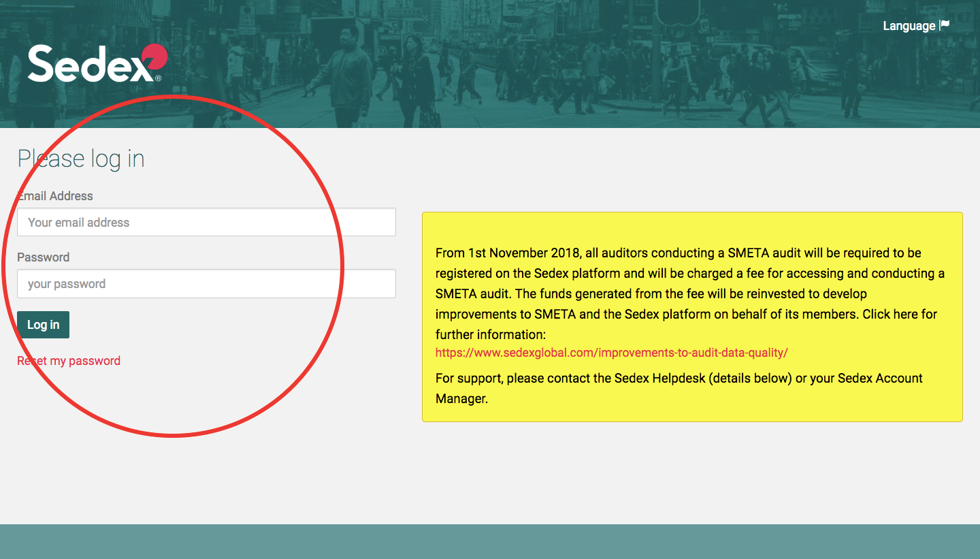The width and height of the screenshot is (980, 559).
Task: Click the Sedex Helpdesk support text
Action: pyautogui.click(x=679, y=388)
